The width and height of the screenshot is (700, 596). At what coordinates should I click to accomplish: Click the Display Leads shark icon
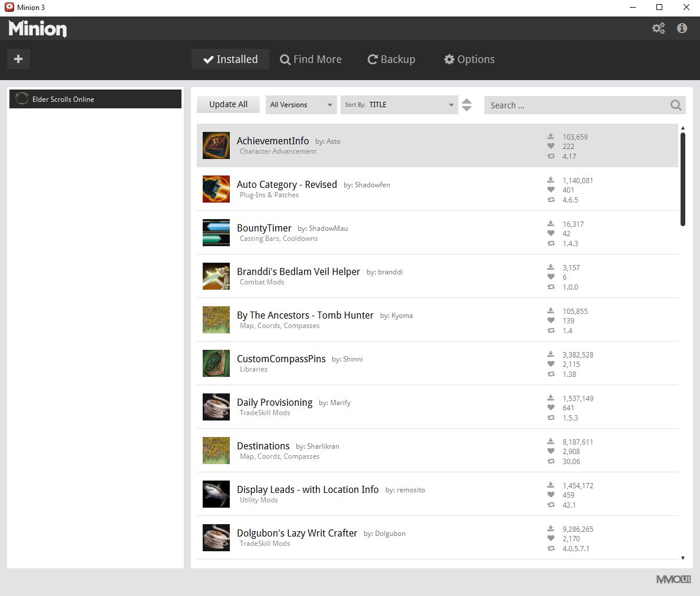coord(216,494)
